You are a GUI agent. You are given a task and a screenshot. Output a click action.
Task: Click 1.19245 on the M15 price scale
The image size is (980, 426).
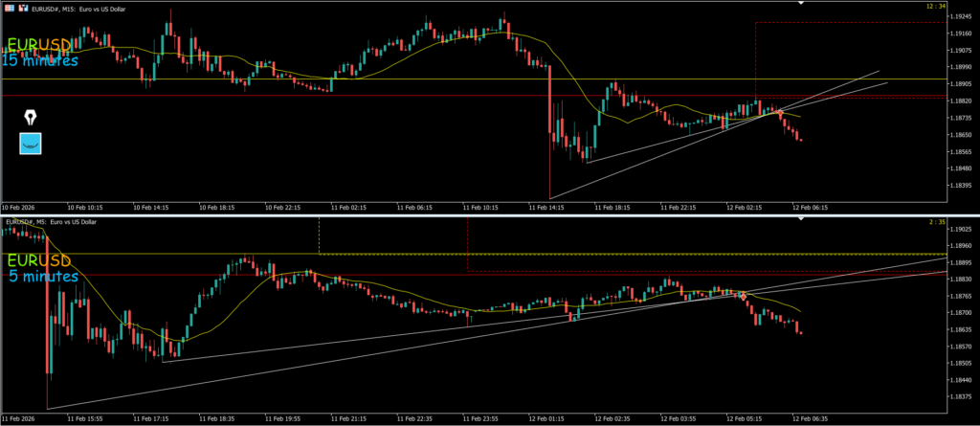[960, 15]
